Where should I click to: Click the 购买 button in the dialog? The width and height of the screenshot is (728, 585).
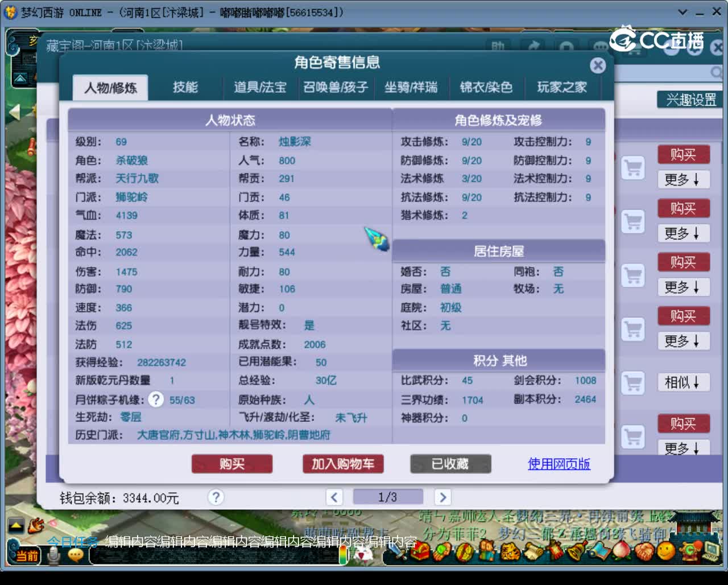pos(232,464)
